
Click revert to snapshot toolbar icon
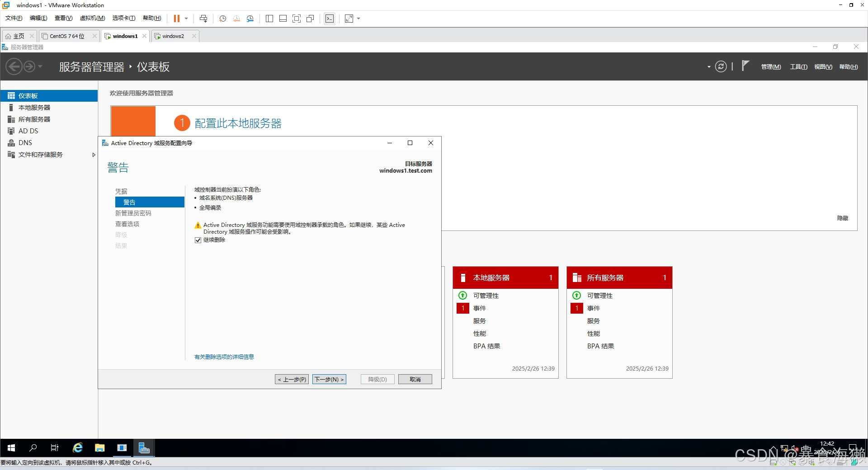pyautogui.click(x=236, y=19)
